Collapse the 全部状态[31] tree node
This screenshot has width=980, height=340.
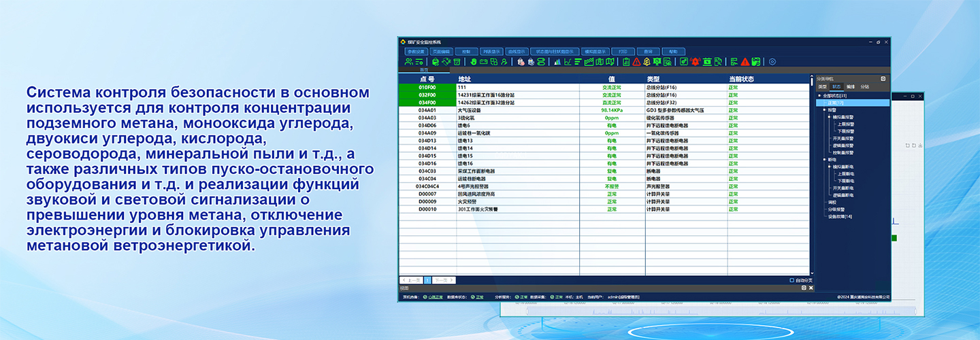click(819, 96)
